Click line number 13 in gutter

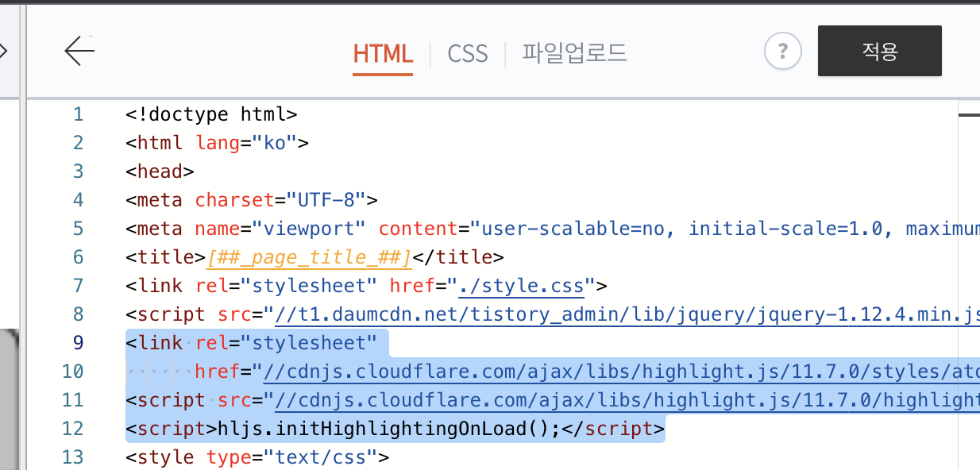[72, 457]
